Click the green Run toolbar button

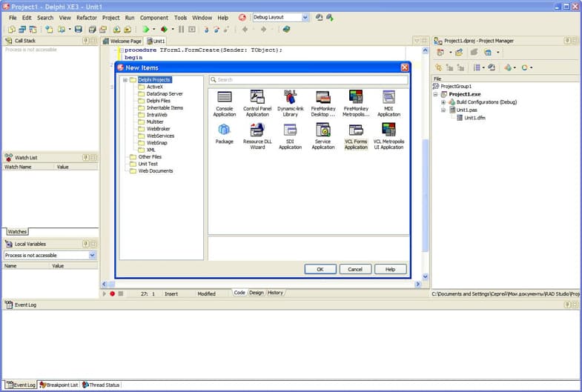point(146,30)
